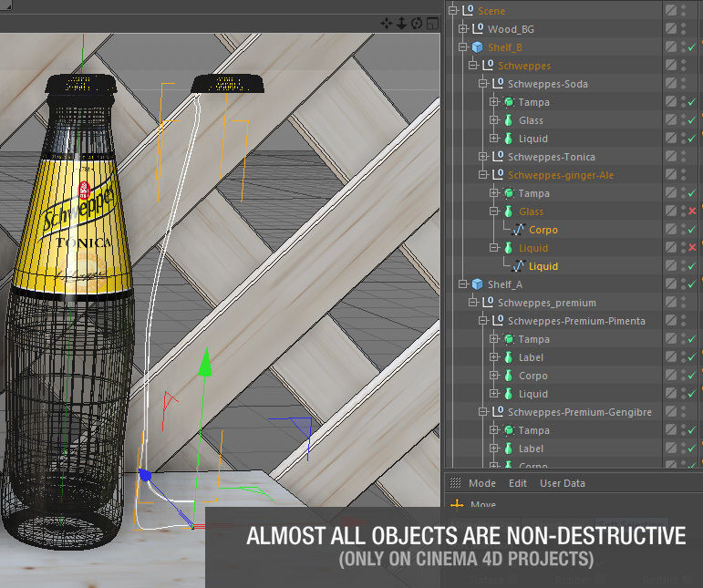Click layer icon on Schweppes-Tonica row
Screen dimensions: 703x588
coord(671,157)
